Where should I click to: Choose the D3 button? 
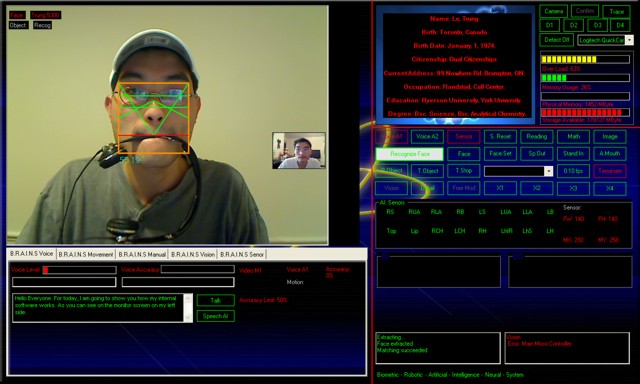pos(597,25)
